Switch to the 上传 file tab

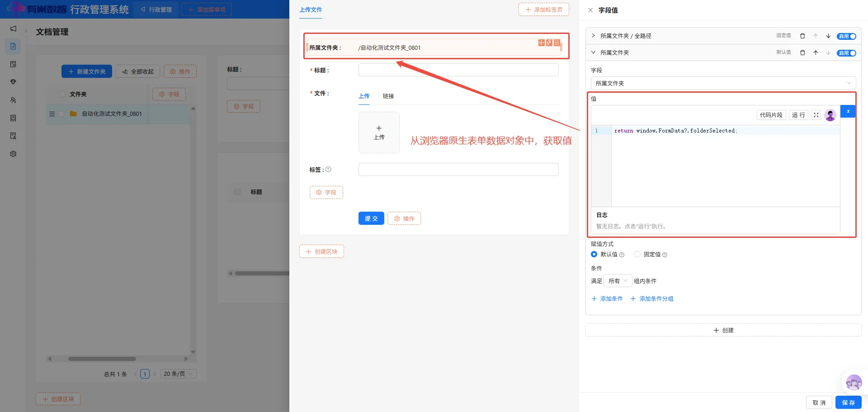[364, 96]
